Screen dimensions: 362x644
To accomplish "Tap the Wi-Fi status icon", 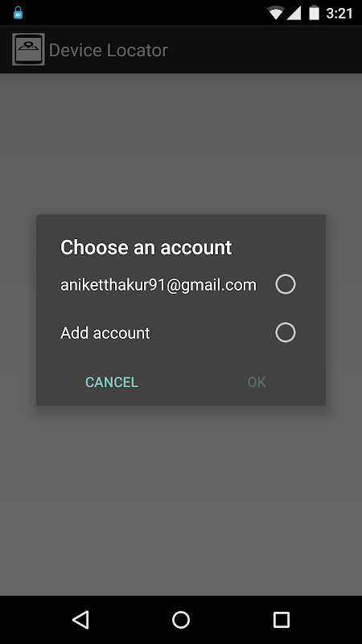I will click(x=276, y=13).
